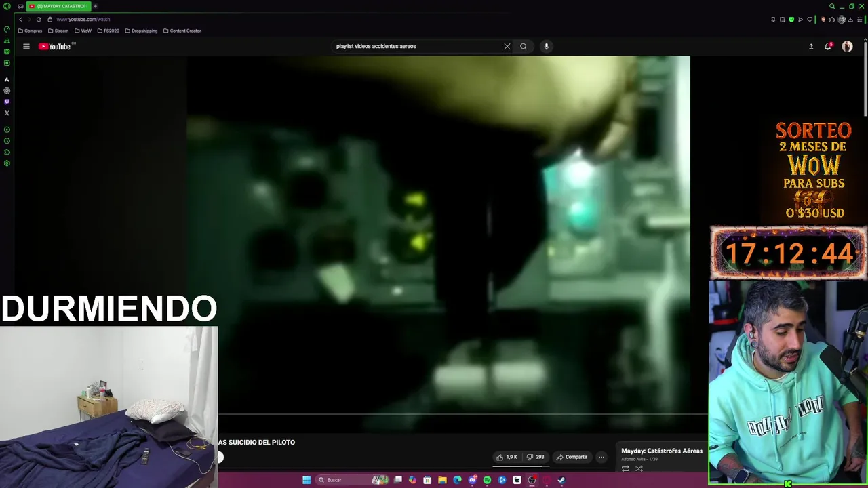This screenshot has width=868, height=488.
Task: Open browser downloads icon
Action: pyautogui.click(x=850, y=20)
